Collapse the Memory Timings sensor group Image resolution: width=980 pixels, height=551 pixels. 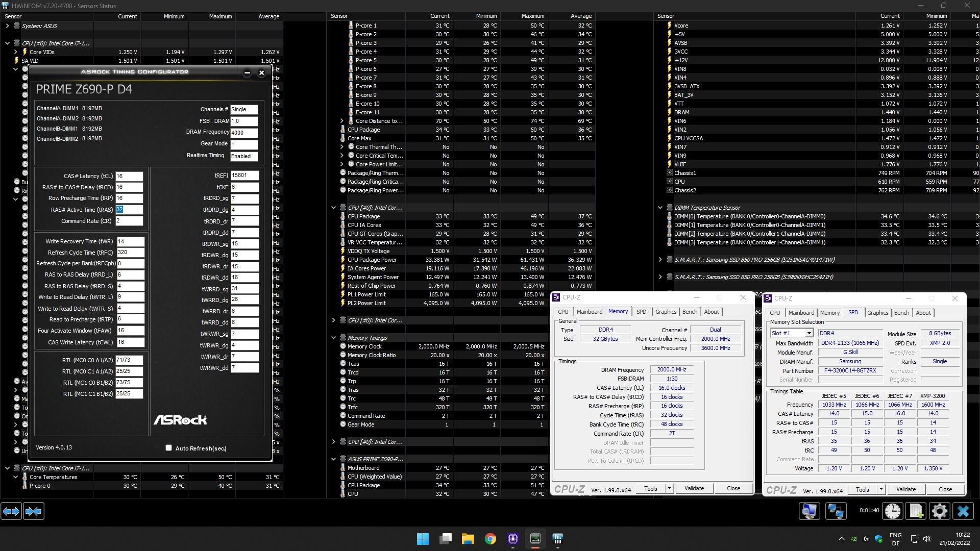coord(334,338)
